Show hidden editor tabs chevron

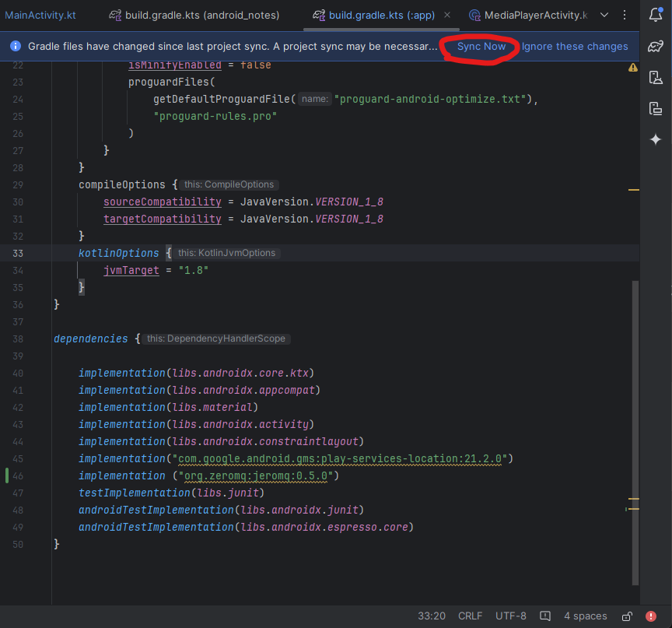click(604, 16)
